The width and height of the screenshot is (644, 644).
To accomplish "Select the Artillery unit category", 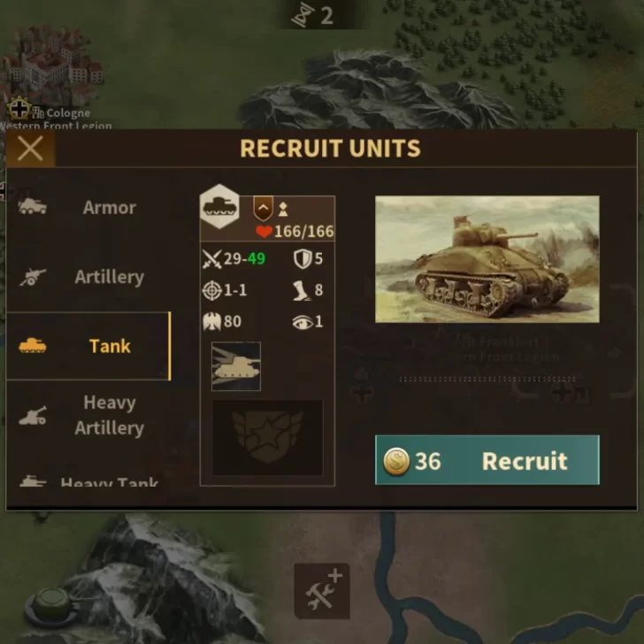I will point(88,277).
